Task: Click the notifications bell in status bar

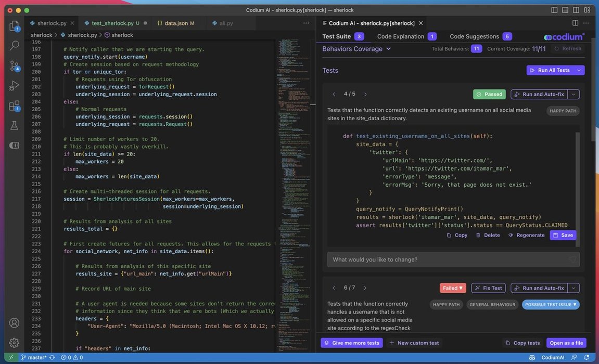Action: point(587,357)
